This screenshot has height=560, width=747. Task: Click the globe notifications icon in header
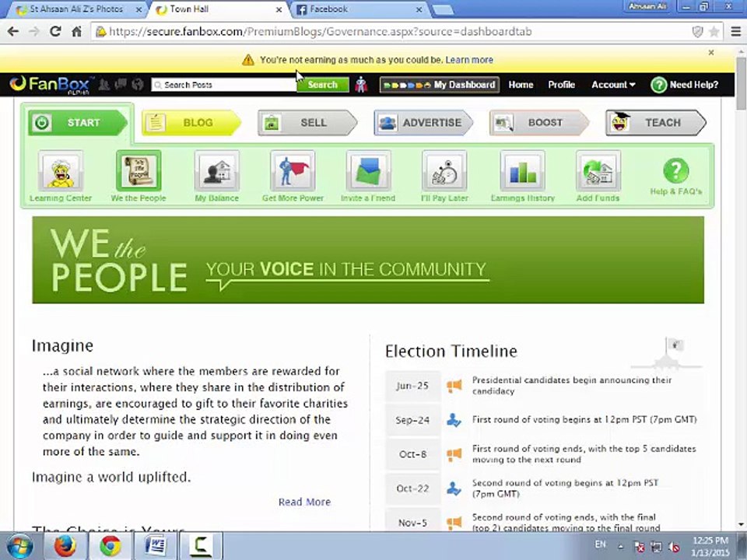click(x=138, y=84)
